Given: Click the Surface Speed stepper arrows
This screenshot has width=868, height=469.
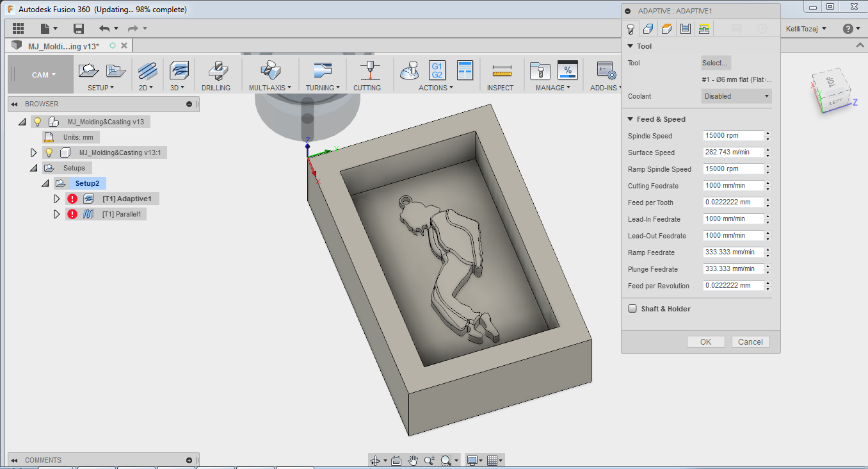Looking at the screenshot, I should 768,152.
